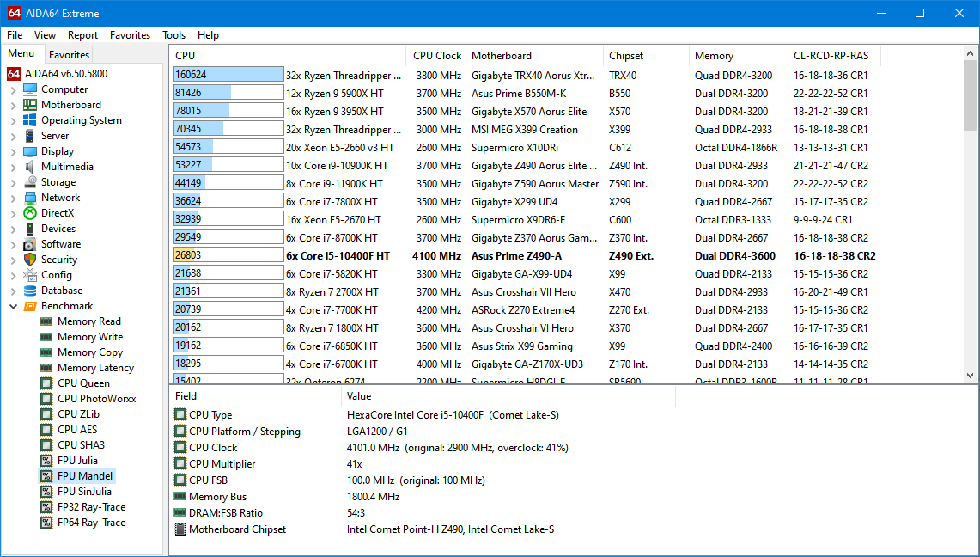Click the Database icon in sidebar
Viewport: 980px width, 557px height.
point(30,291)
